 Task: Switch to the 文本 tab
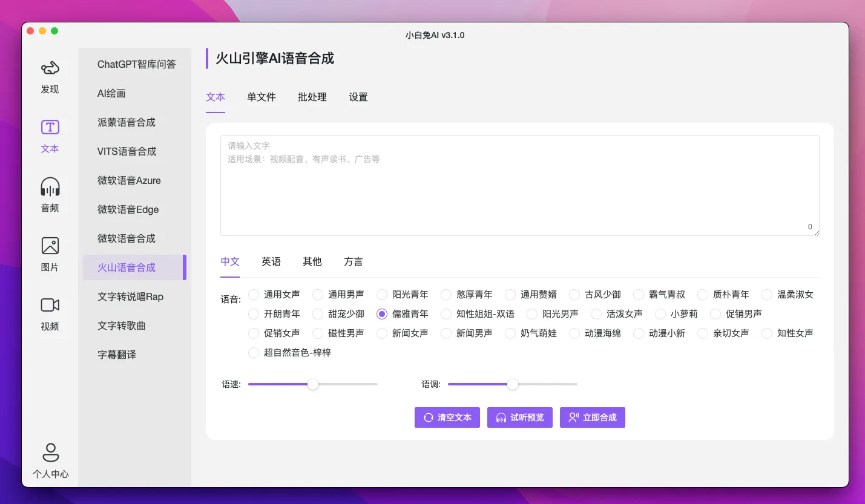[x=215, y=97]
